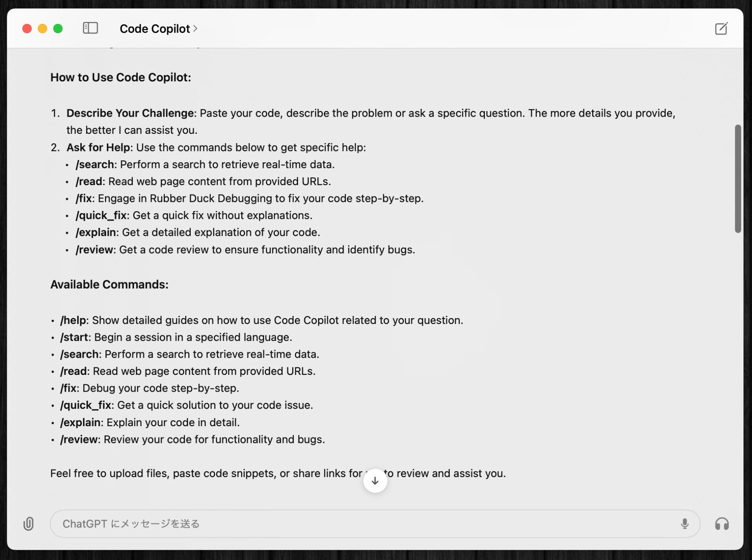Minimize the window with the yellow button
Image resolution: width=752 pixels, height=560 pixels.
[x=42, y=29]
